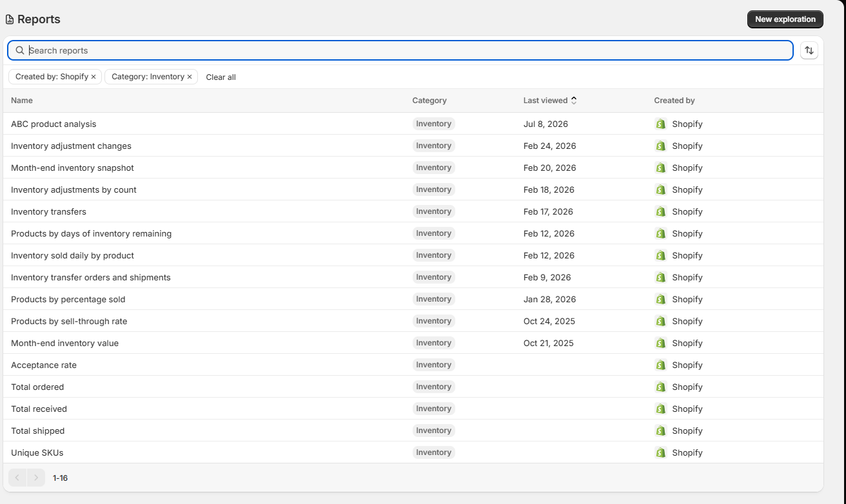Click the Feb 20, 2026 date cell
This screenshot has height=504, width=846.
550,168
